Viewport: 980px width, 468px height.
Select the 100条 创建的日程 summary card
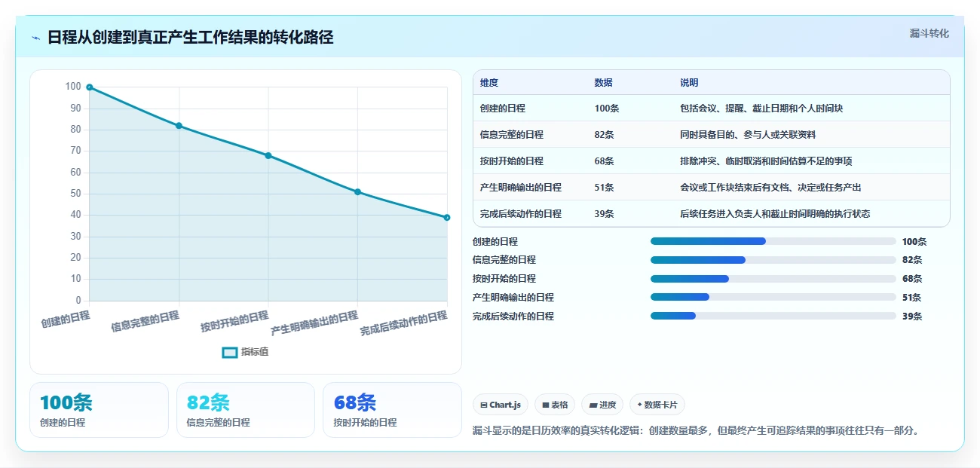[x=99, y=410]
